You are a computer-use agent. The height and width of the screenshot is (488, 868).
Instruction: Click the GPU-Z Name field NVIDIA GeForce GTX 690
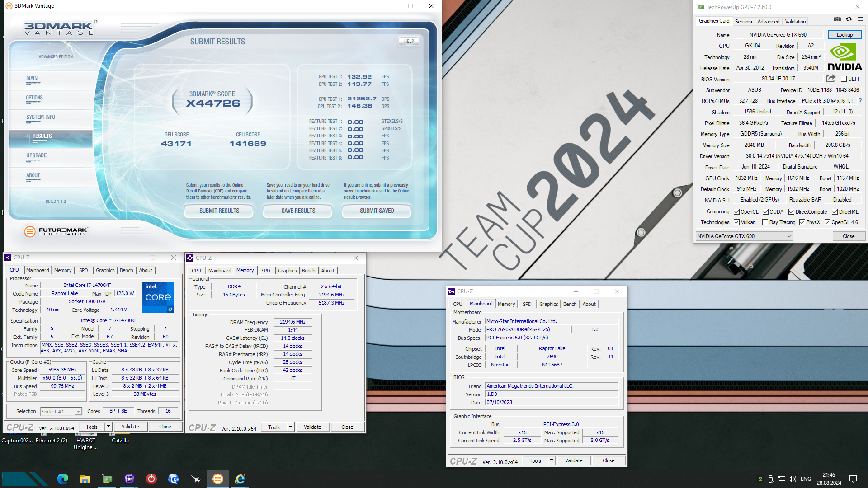point(778,35)
